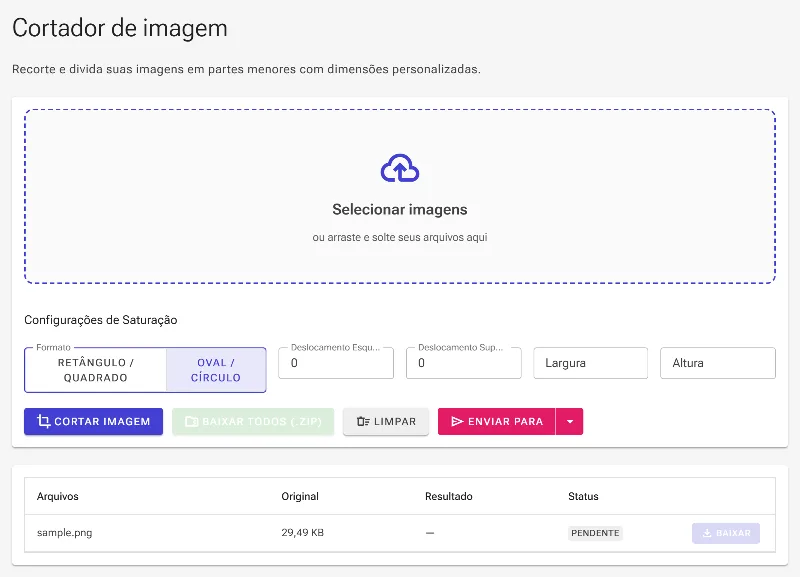Click the send arrow icon in Enviar Para
Image resolution: width=800 pixels, height=577 pixels.
(x=457, y=421)
